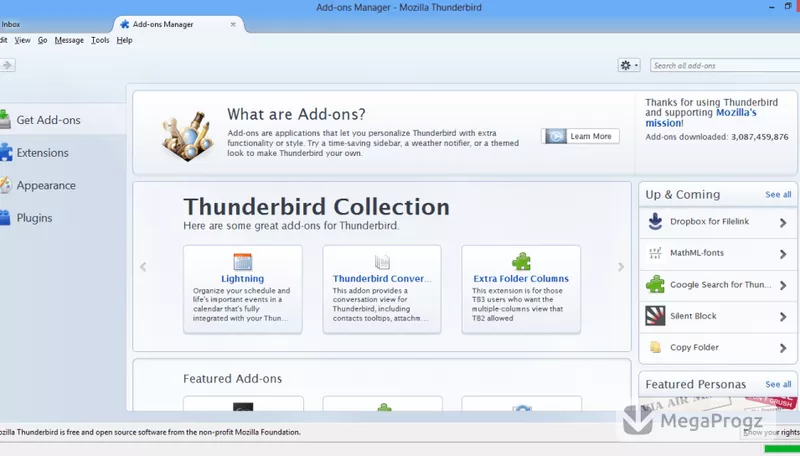Show the next collection slide

click(620, 267)
